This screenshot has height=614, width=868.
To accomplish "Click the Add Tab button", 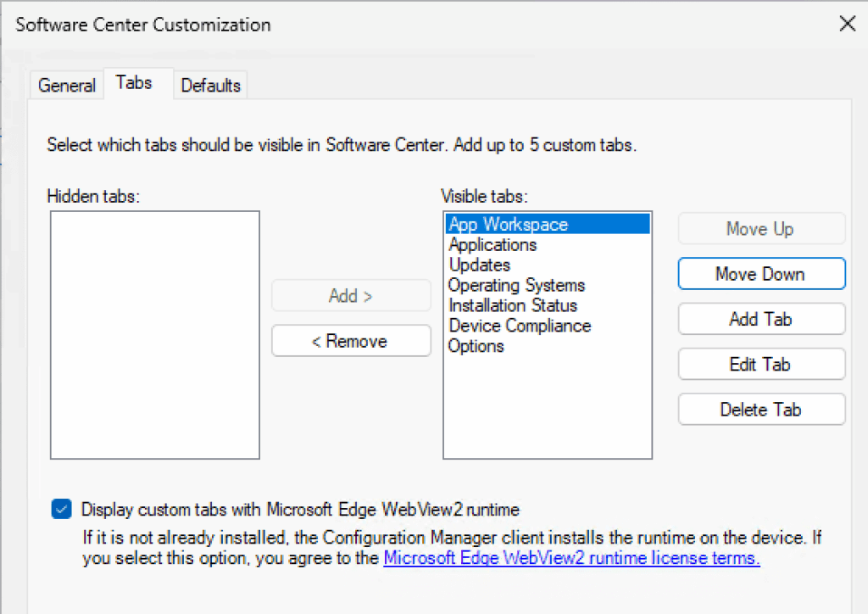I will pyautogui.click(x=761, y=319).
